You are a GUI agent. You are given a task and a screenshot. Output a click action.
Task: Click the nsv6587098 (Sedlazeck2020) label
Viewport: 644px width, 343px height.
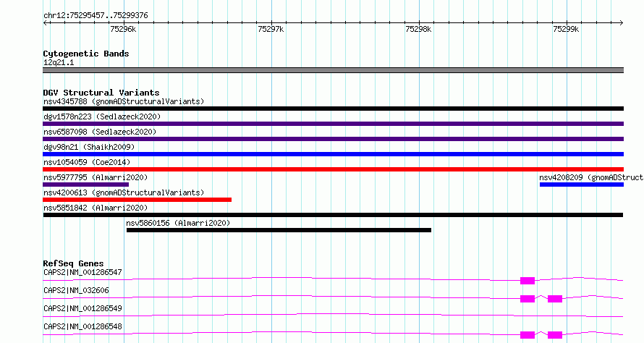[x=100, y=132]
